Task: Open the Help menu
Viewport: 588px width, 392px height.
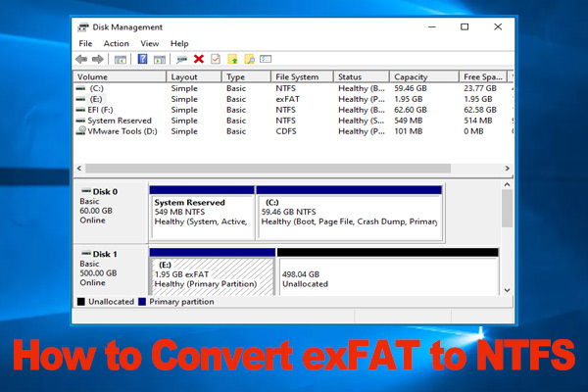Action: 179,43
